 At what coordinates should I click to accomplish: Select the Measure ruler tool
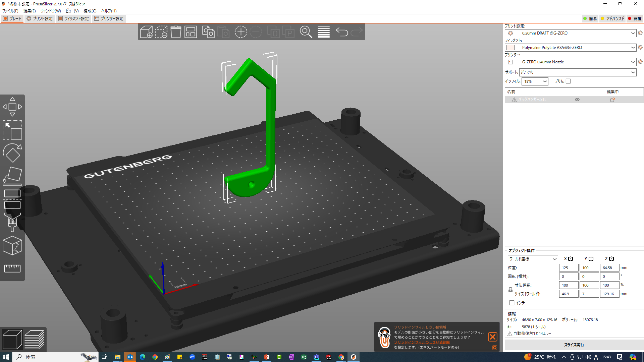pyautogui.click(x=12, y=268)
